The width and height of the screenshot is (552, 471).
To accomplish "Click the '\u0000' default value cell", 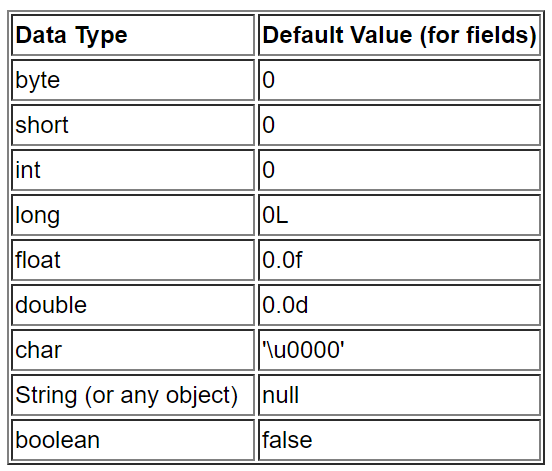I will coord(400,351).
